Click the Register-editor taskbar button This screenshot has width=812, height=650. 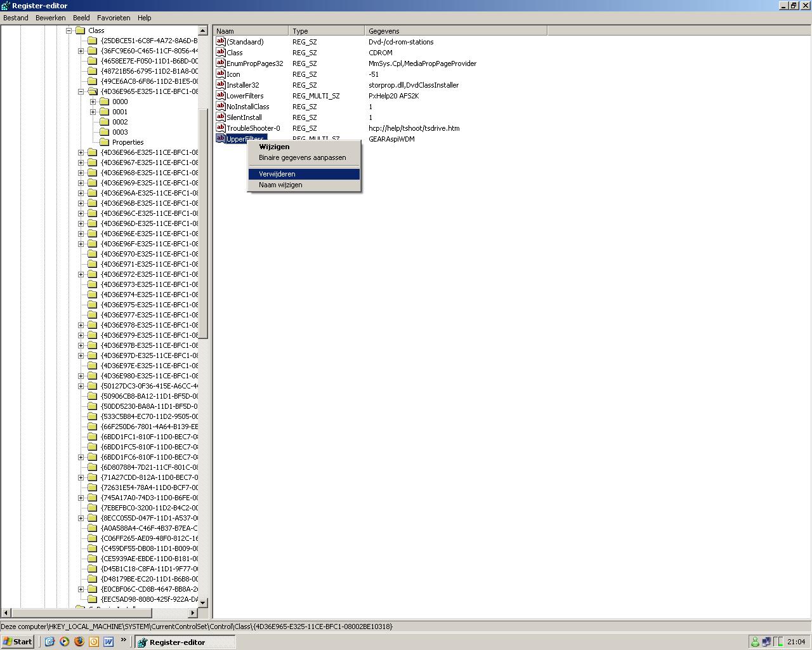coord(185,642)
